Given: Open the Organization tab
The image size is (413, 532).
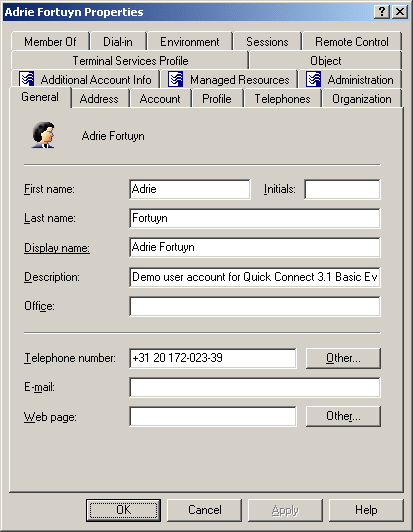Looking at the screenshot, I should [x=362, y=99].
